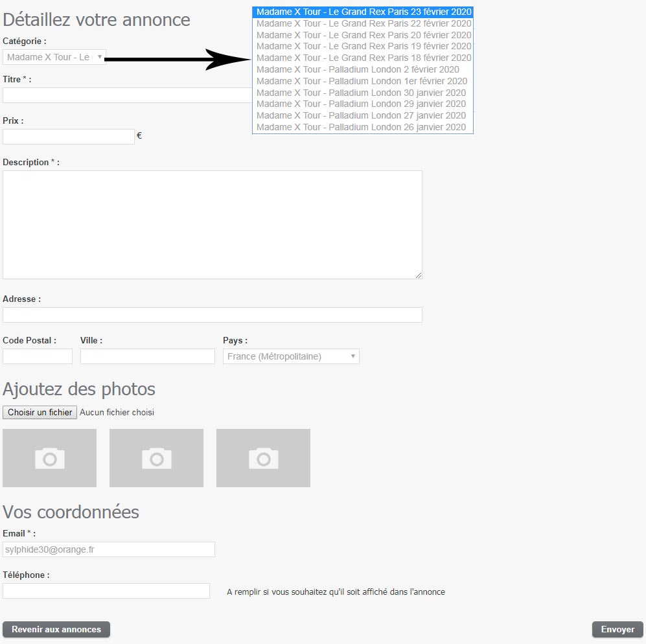Viewport: 646px width, 644px height.
Task: Open the Catégorie dropdown
Action: point(54,57)
